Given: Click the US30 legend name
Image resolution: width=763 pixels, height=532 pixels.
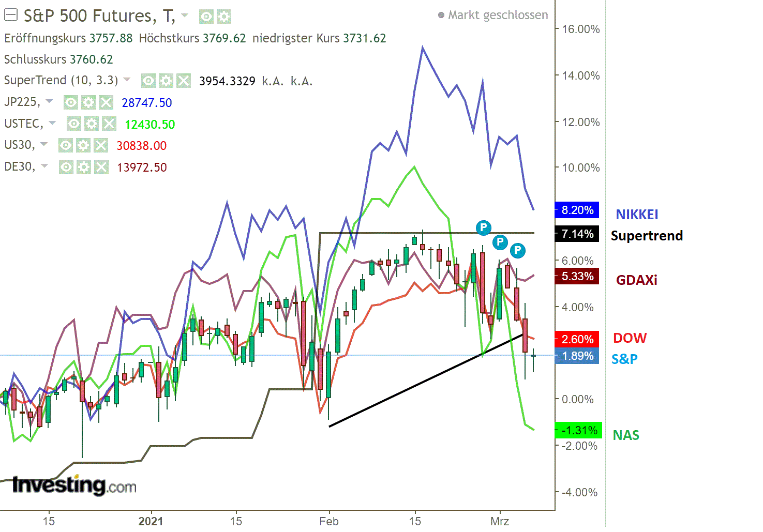Looking at the screenshot, I should pyautogui.click(x=19, y=145).
